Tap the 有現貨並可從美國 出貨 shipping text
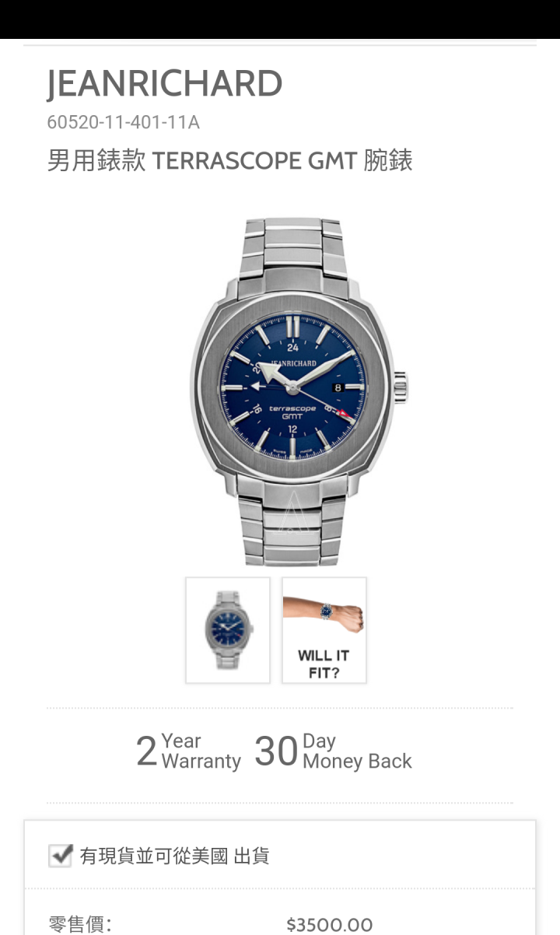 [175, 856]
